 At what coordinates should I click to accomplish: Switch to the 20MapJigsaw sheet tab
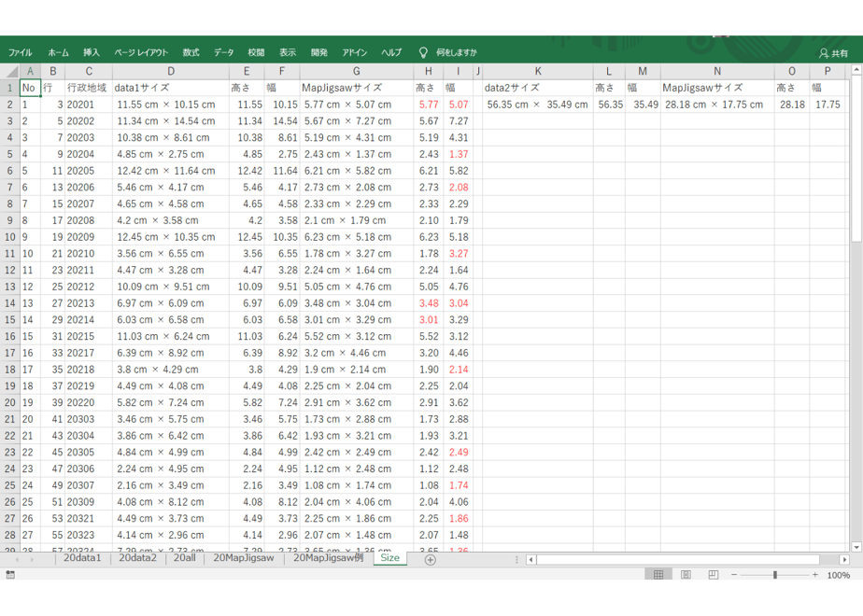coord(243,558)
